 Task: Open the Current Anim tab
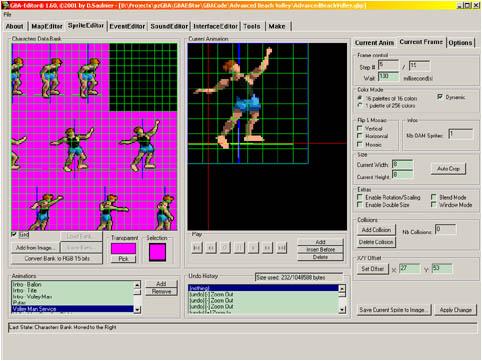point(374,43)
